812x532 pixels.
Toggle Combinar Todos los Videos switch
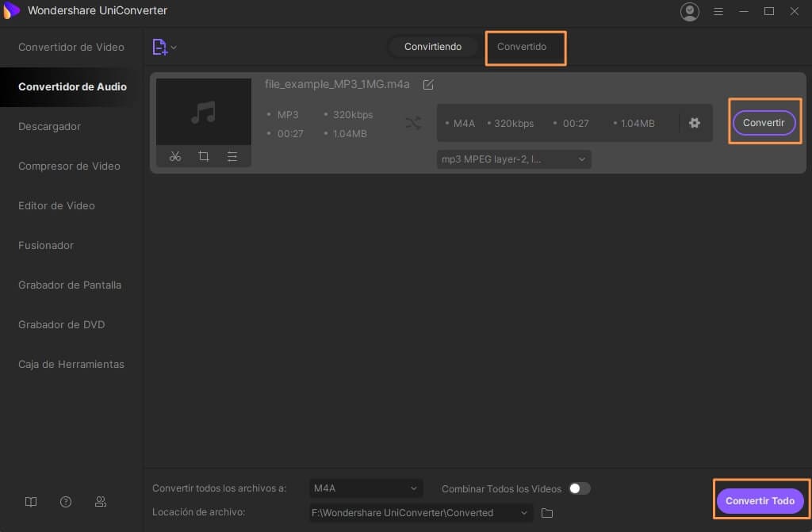[580, 488]
